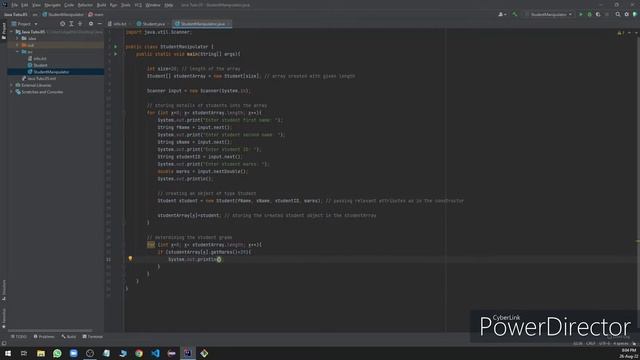This screenshot has width=640, height=360.
Task: Open Visual Studio Code from taskbar
Action: point(155,353)
